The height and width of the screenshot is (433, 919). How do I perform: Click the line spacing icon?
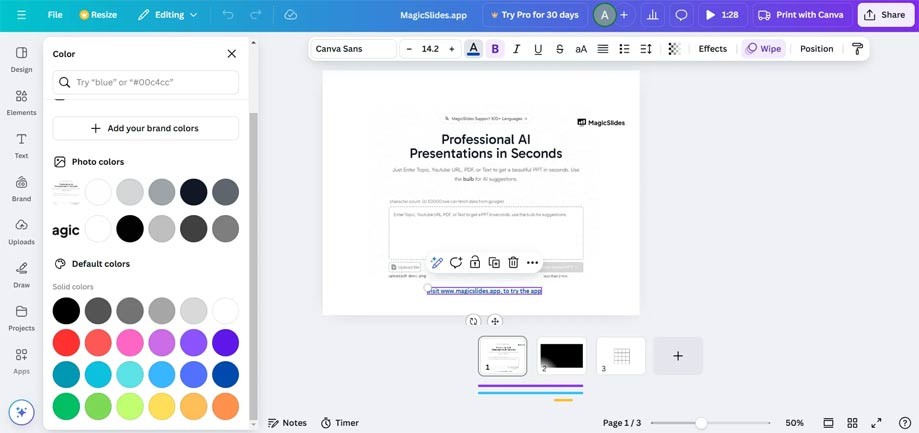tap(646, 49)
